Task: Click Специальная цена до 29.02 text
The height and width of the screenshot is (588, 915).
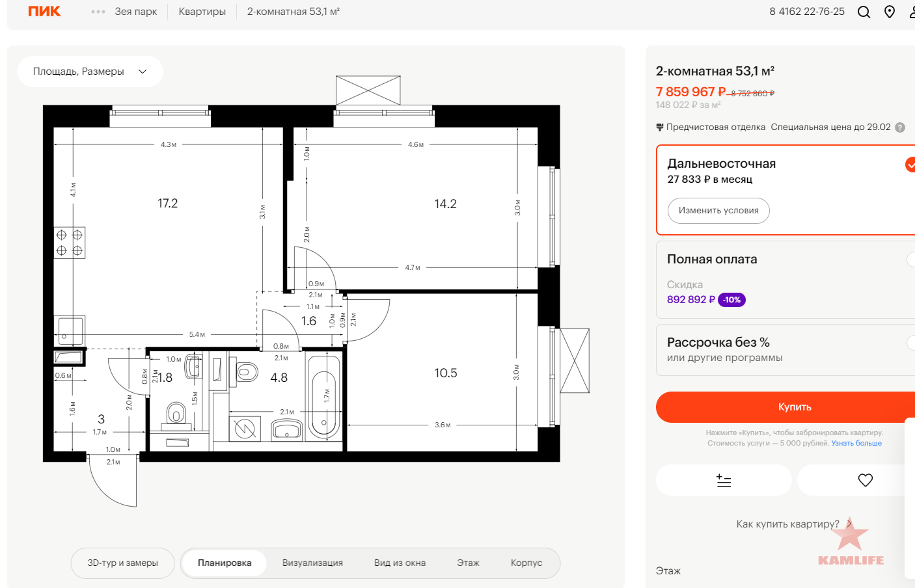Action: (830, 127)
